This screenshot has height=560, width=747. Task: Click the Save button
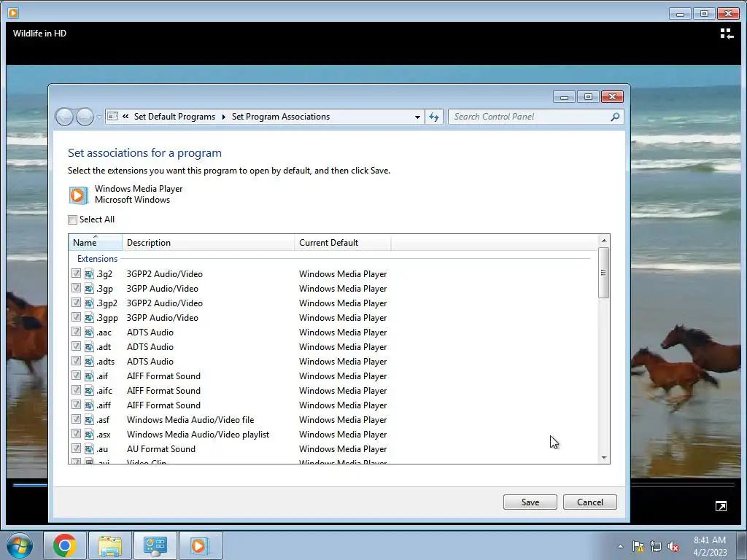click(x=530, y=502)
